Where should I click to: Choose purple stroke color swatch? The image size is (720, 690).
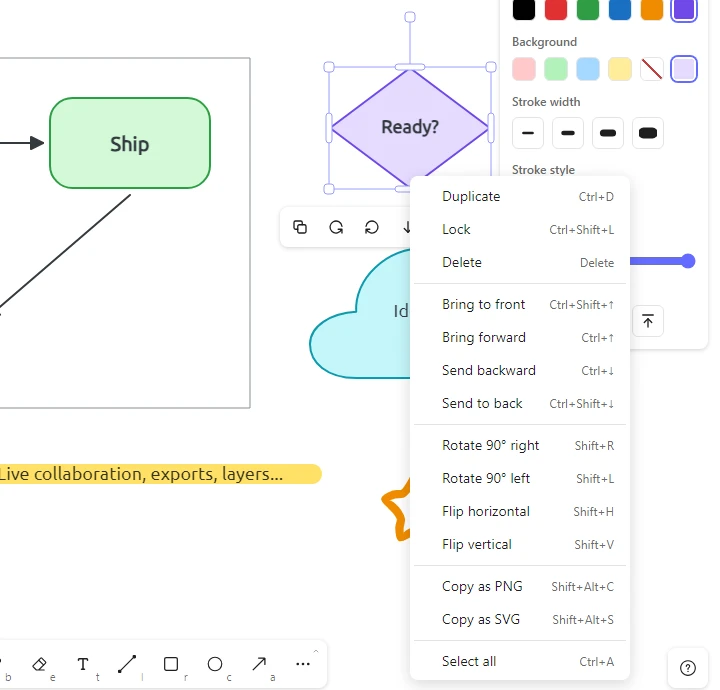(x=684, y=9)
